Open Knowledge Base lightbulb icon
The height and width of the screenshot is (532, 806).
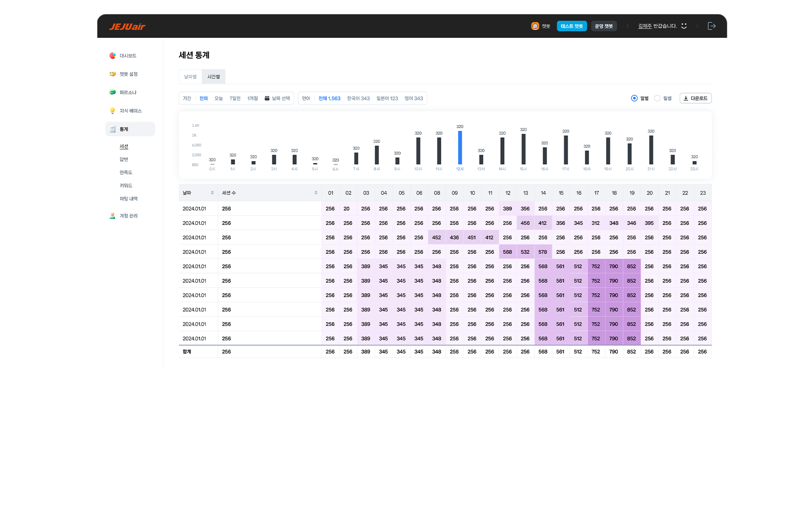tap(113, 111)
